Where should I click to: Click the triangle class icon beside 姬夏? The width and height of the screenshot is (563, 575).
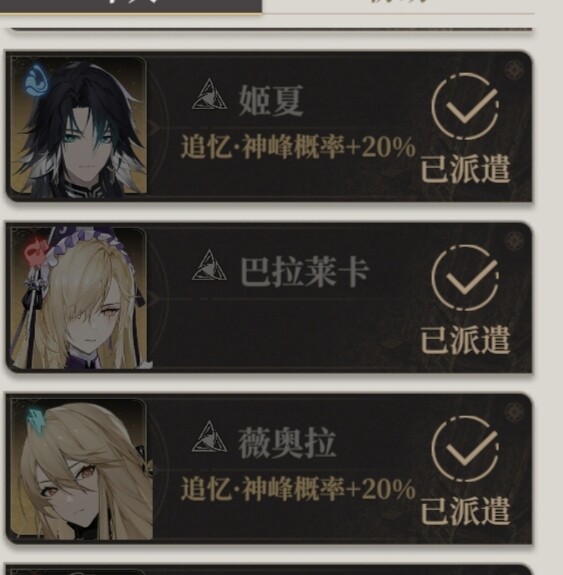tap(209, 95)
